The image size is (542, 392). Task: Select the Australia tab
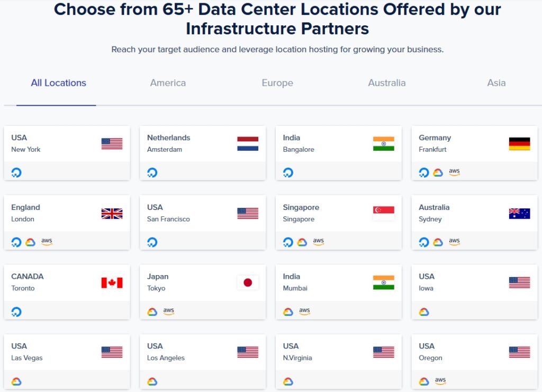tap(387, 83)
